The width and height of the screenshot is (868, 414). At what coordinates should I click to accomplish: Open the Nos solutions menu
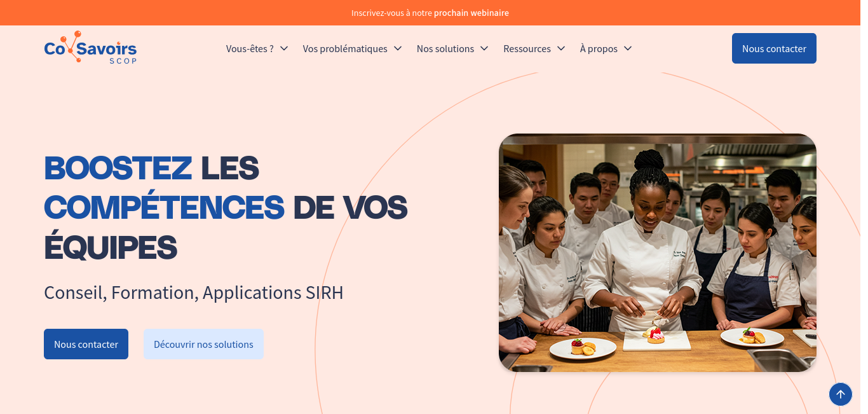click(445, 48)
